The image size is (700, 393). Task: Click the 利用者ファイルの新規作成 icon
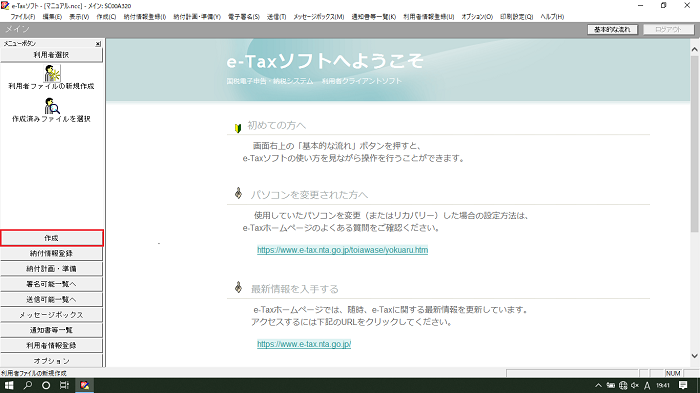(52, 73)
